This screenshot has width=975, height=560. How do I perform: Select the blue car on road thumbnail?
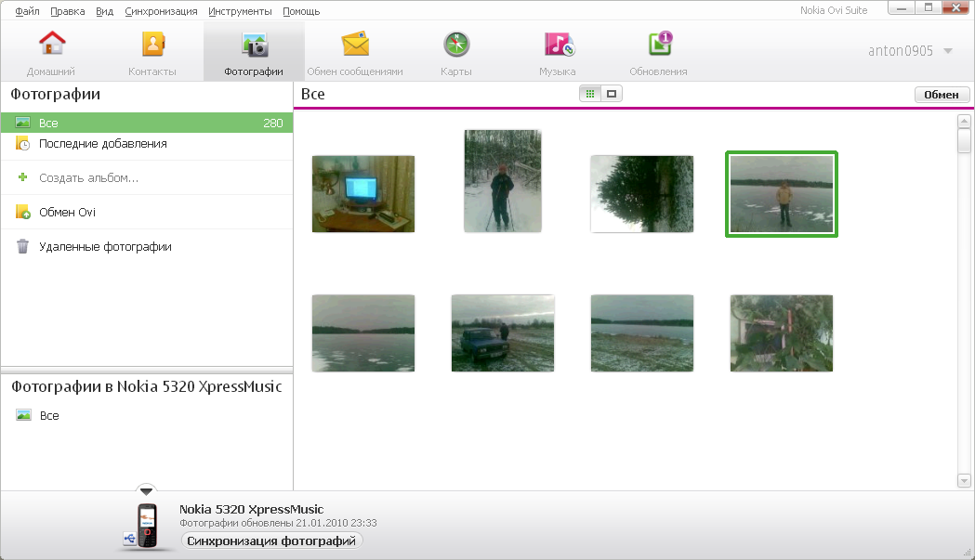point(503,333)
